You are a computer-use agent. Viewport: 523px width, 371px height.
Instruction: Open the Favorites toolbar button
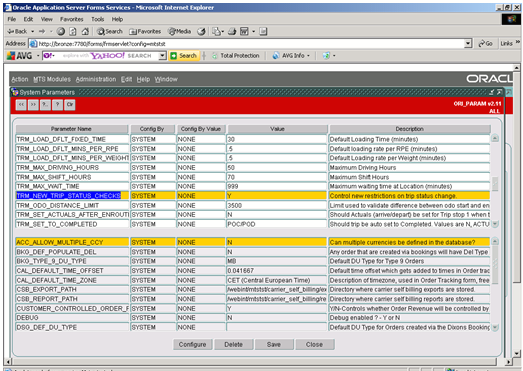[x=145, y=31]
